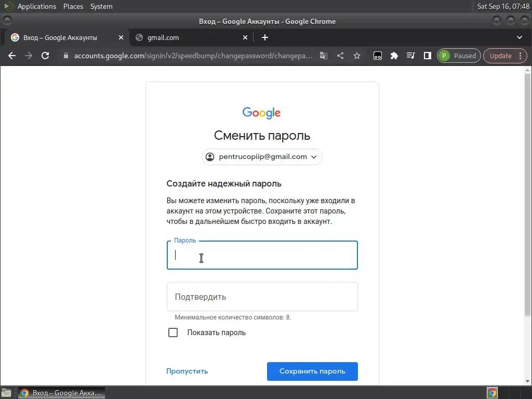Image resolution: width=532 pixels, height=399 pixels.
Task: Click the Chrome tray icon at bottom right
Action: tap(492, 393)
